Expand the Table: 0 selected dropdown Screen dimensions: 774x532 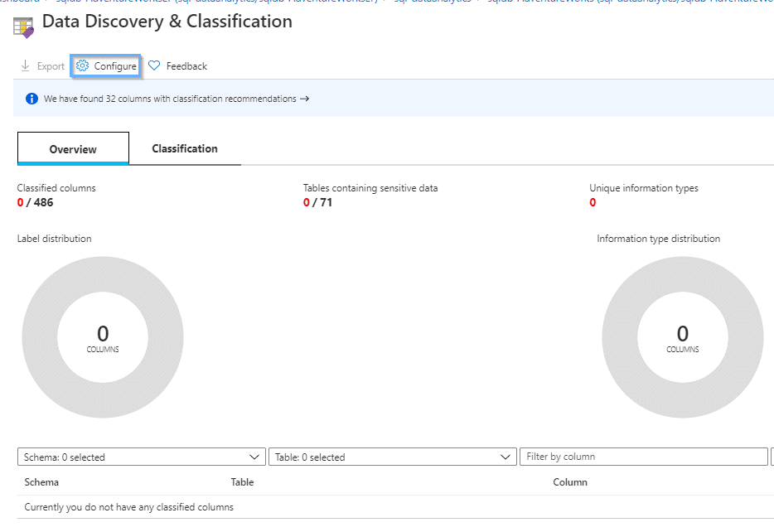pyautogui.click(x=393, y=457)
